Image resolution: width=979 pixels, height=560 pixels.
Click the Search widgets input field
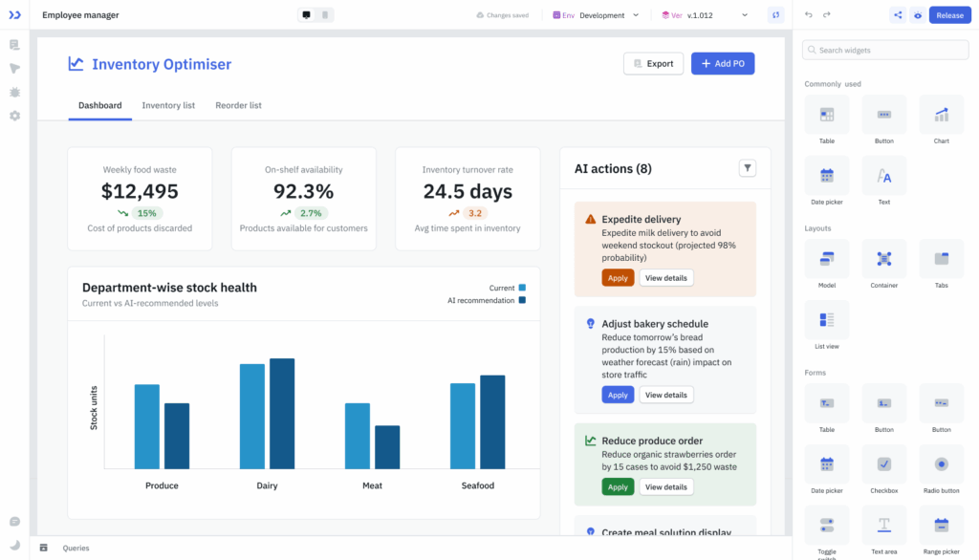(x=884, y=49)
